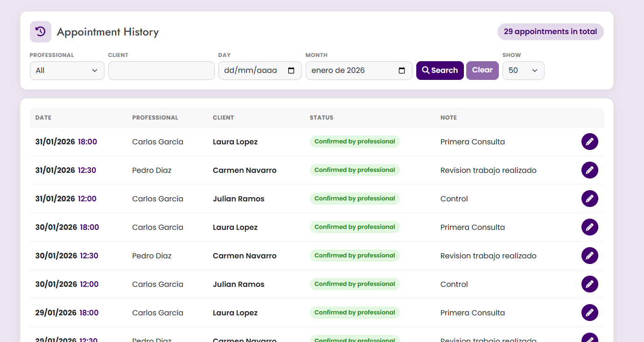
Task: Click the date 29/01/2026 18:00
Action: [x=67, y=313]
